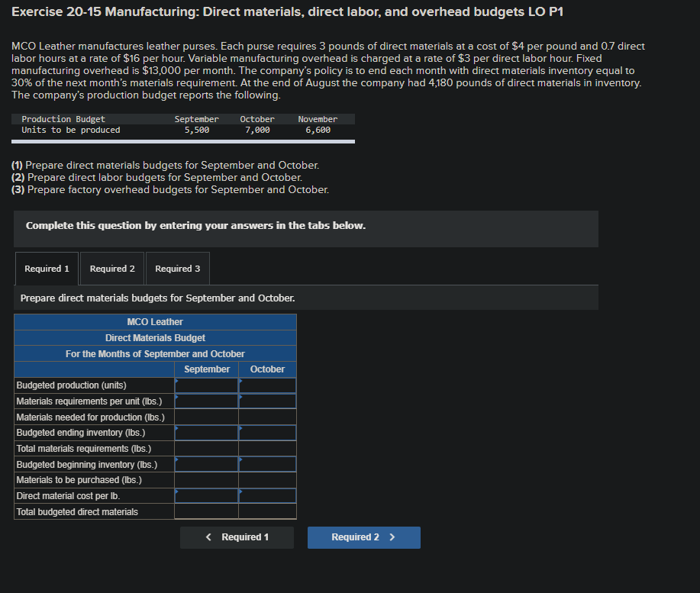Click September Budgeted ending inventory input
Viewport: 700px width, 593px height.
[x=206, y=432]
